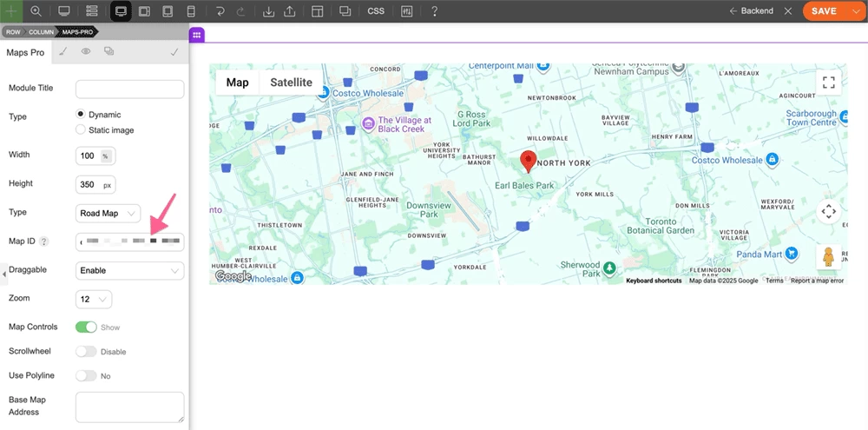Click the preview monitor icon

coord(64,11)
